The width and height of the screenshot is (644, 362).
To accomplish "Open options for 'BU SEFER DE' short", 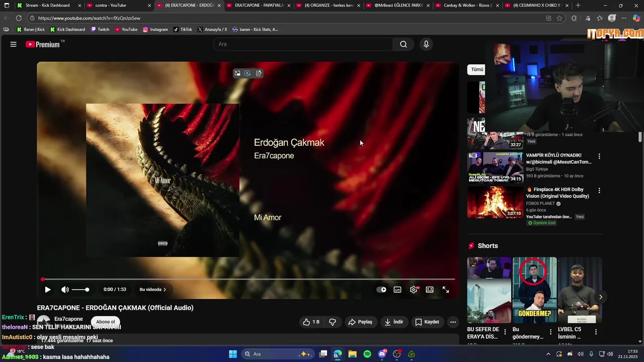I will pos(505,332).
